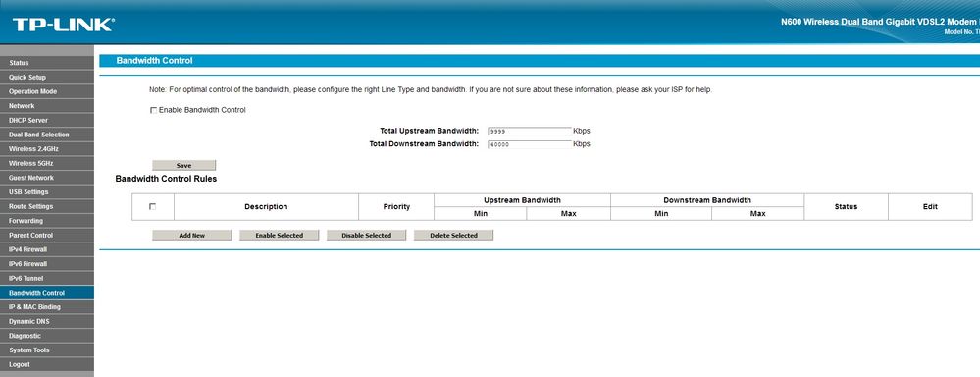Tick the select-all rules checkbox in table header
Screen dimensions: 980x377
(x=152, y=206)
